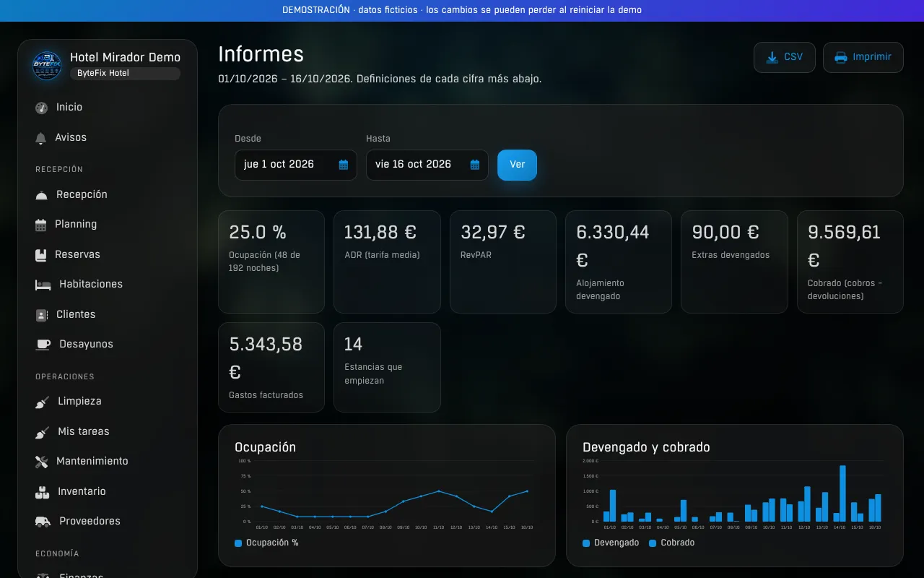Click the Hotel Mirador Demo logo

tap(48, 65)
